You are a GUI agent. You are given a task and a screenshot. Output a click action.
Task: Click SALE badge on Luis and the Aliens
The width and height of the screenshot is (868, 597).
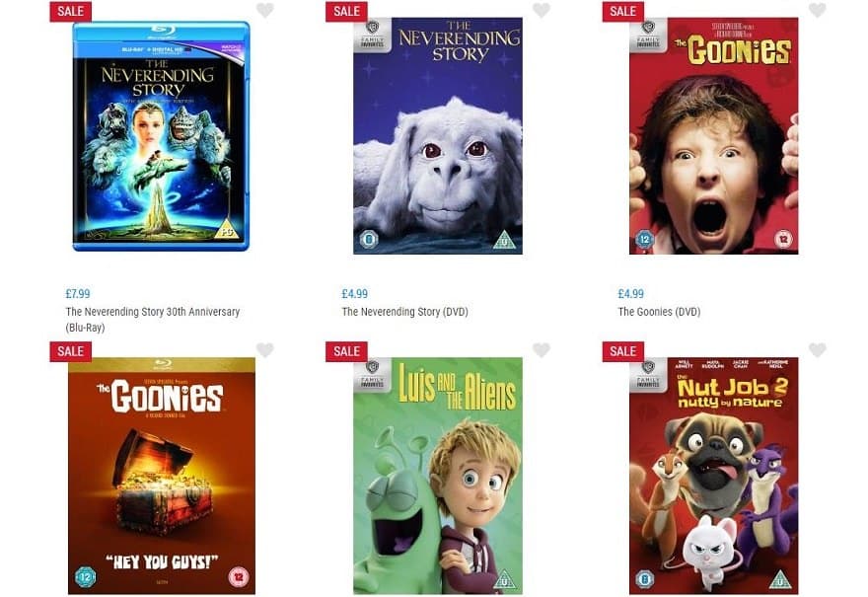click(346, 351)
